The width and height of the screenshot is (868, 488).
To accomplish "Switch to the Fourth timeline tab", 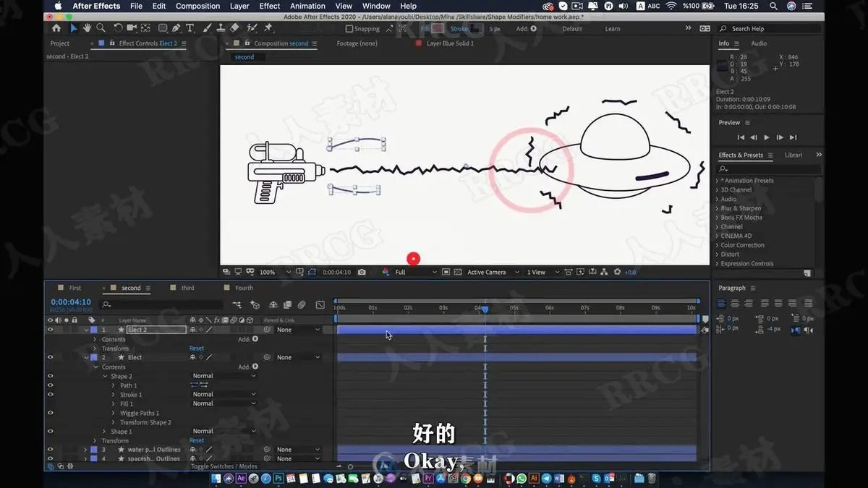I will tap(244, 288).
